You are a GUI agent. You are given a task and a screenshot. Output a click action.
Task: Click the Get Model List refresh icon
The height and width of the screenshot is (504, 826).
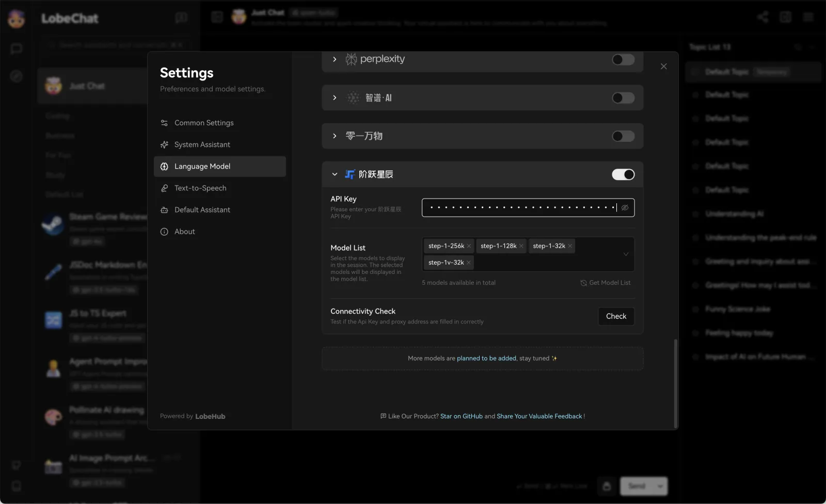click(583, 283)
